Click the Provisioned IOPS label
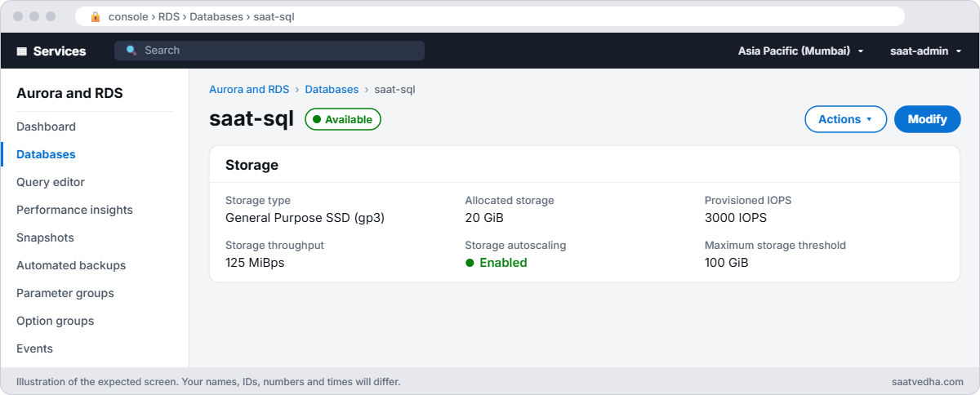This screenshot has height=395, width=980. coord(748,200)
